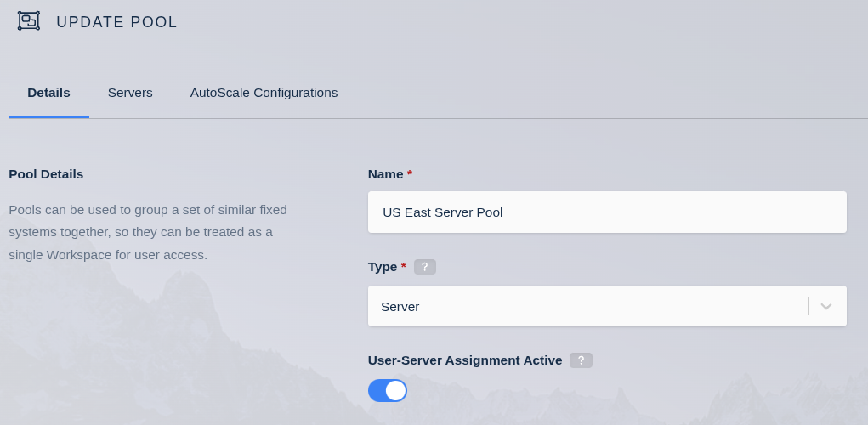Screen dimensions: 868x425
Task: Expand the Type dropdown chevron arrow
Action: [825, 306]
